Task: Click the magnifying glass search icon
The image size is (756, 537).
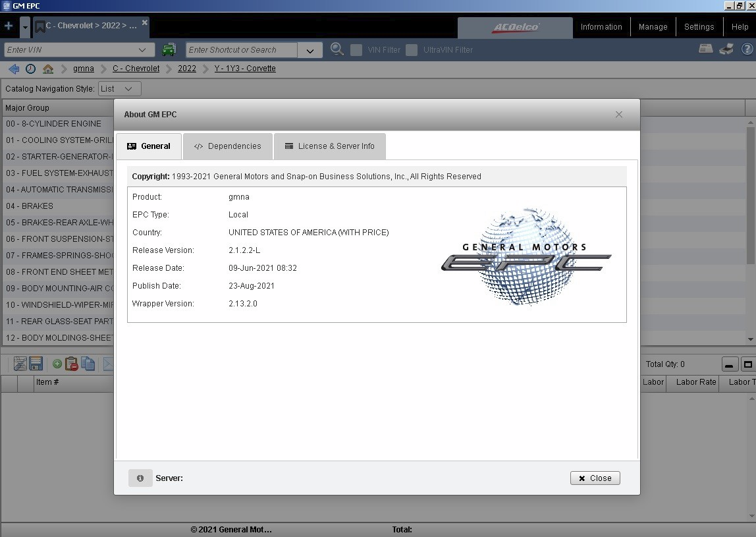Action: [337, 49]
